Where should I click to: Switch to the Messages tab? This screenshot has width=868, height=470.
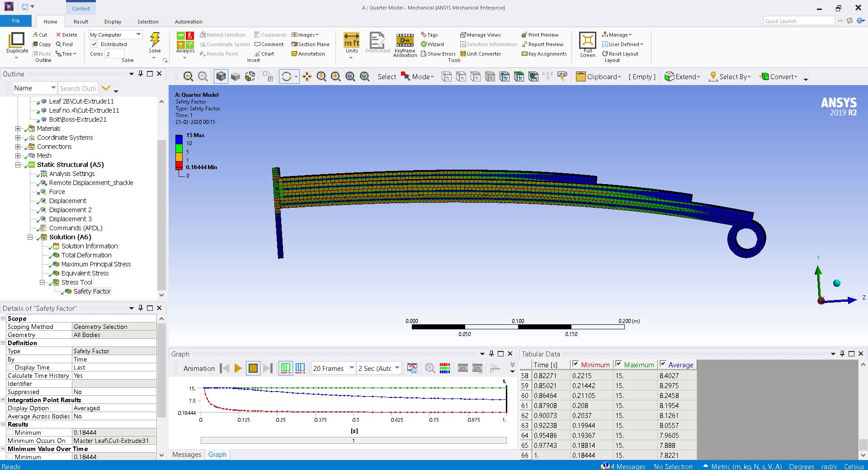pyautogui.click(x=186, y=455)
